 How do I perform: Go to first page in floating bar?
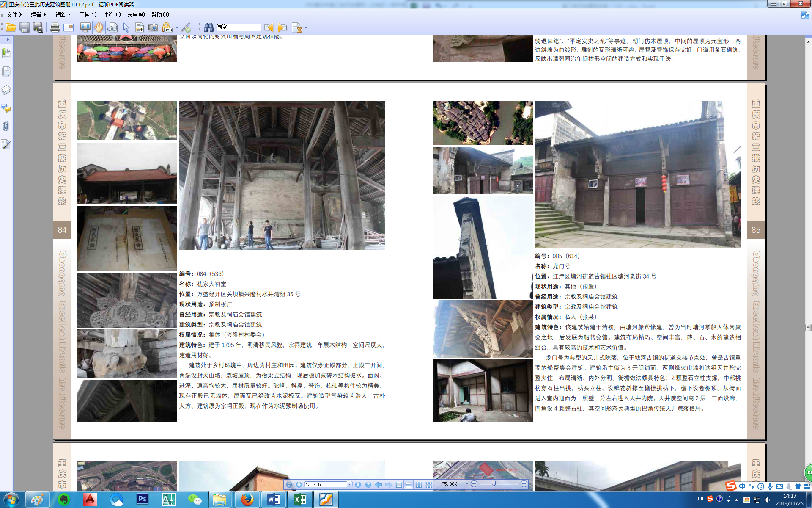click(289, 484)
